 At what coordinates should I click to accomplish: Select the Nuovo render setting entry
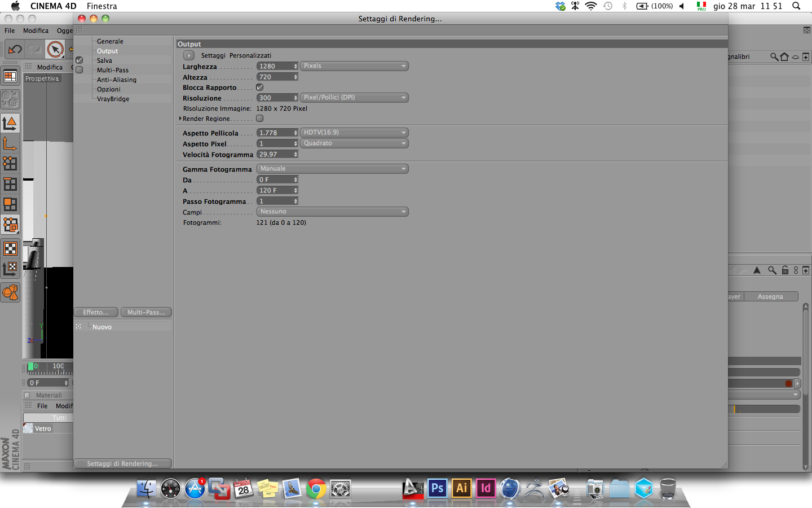[102, 327]
